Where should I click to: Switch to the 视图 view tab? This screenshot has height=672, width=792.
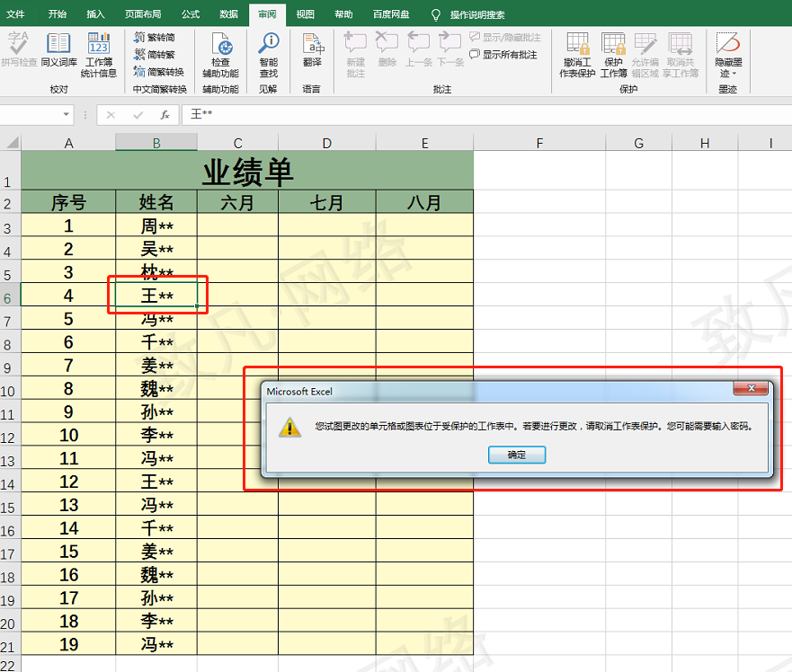(305, 14)
